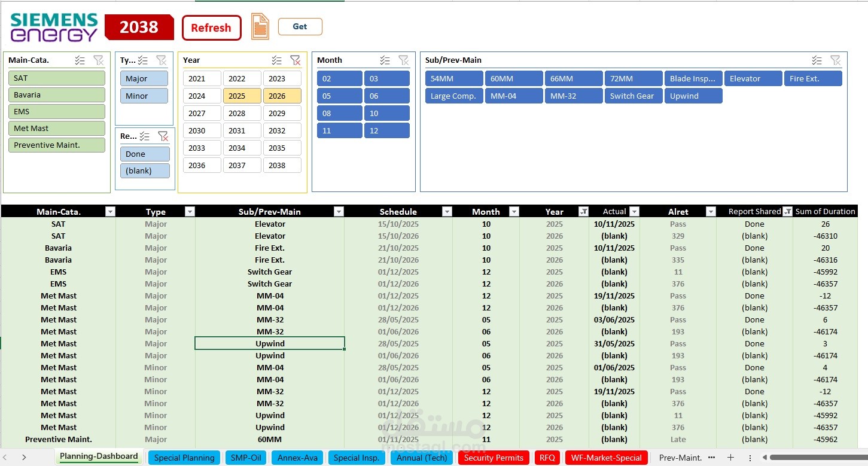Clear the Type slicer filter

click(x=162, y=60)
